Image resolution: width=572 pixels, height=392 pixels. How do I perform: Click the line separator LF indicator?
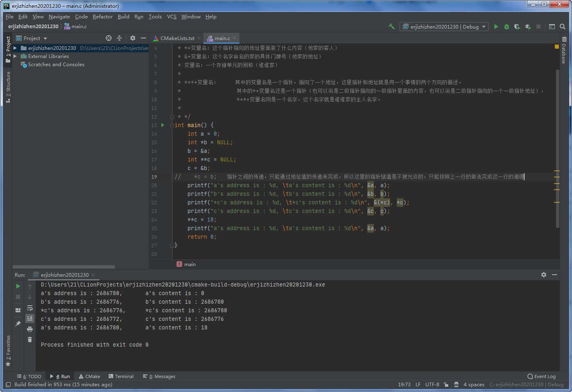coord(418,385)
